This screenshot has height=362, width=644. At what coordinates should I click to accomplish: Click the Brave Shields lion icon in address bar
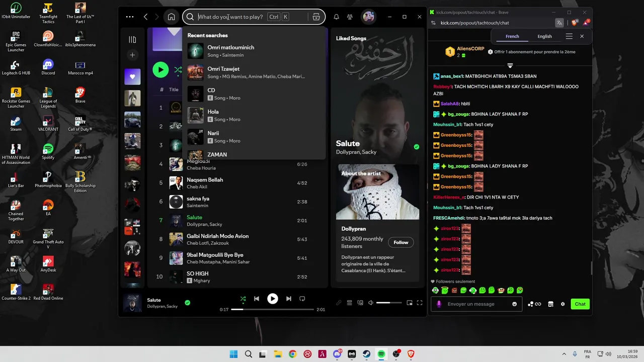pos(576,23)
